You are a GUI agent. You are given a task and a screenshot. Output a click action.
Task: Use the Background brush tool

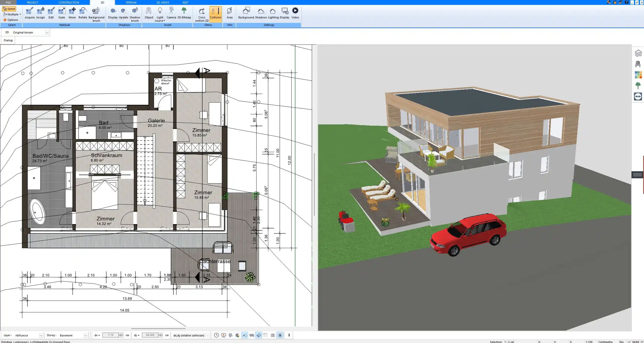point(96,15)
